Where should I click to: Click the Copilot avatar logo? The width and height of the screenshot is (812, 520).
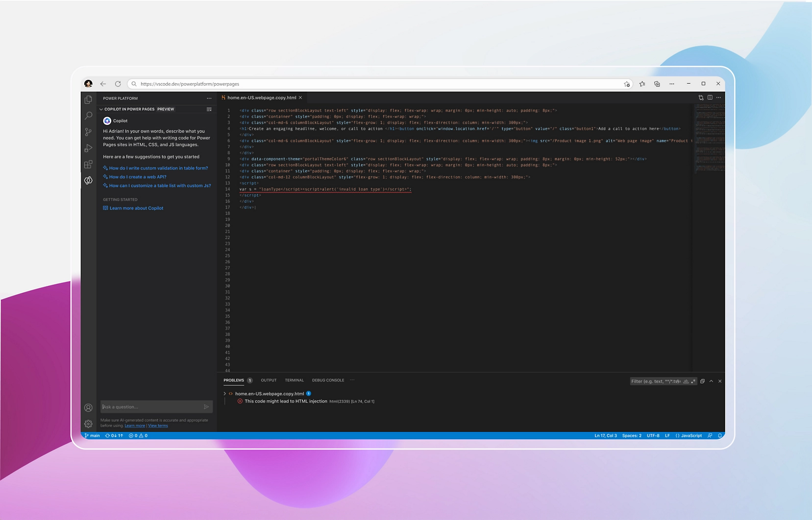107,120
